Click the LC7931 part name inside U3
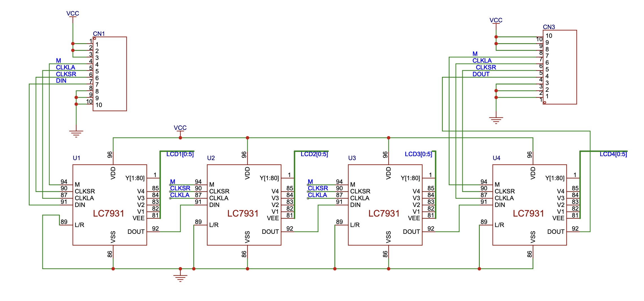This screenshot has width=644, height=301. pyautogui.click(x=384, y=213)
